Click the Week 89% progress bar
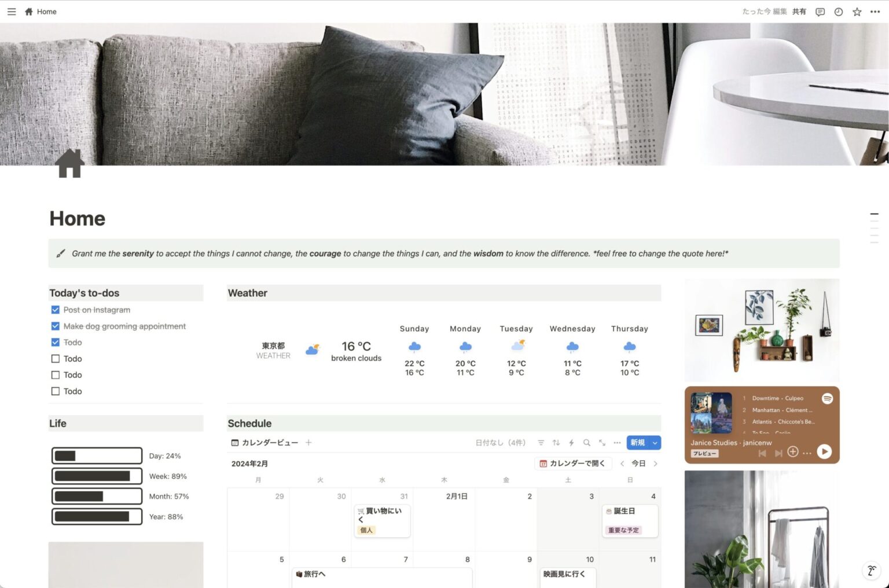The height and width of the screenshot is (588, 889). (x=97, y=476)
